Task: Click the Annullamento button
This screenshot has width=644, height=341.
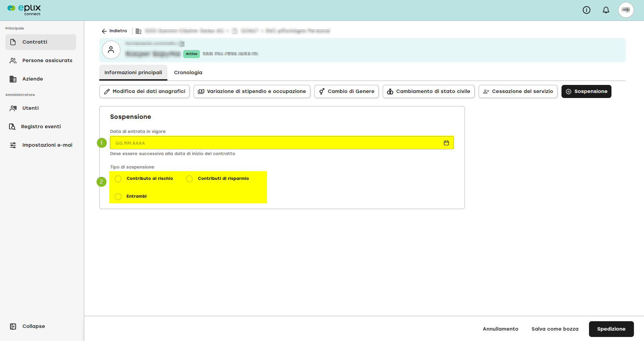Action: tap(500, 329)
